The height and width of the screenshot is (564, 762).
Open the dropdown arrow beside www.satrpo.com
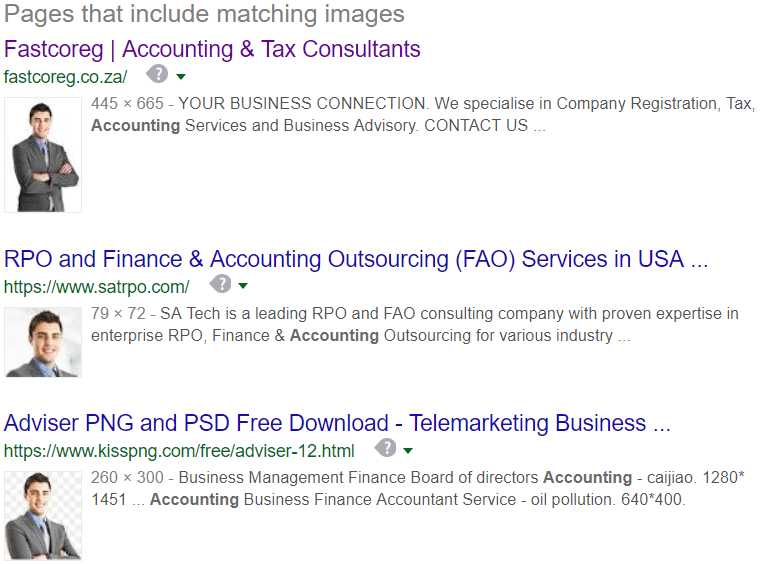pos(243,286)
